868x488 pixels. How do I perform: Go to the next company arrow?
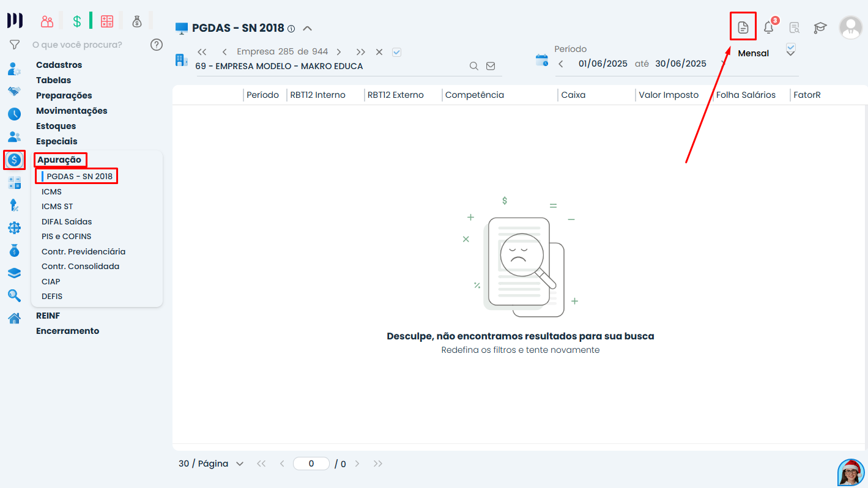339,52
